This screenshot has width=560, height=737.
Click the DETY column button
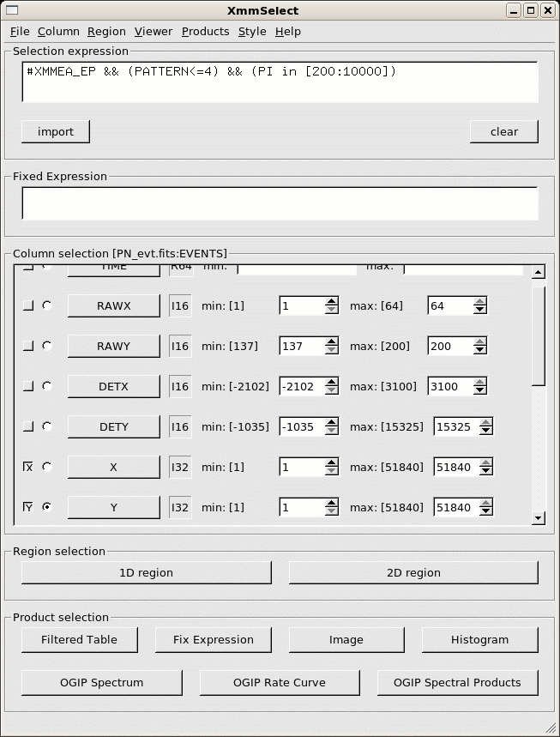point(114,426)
